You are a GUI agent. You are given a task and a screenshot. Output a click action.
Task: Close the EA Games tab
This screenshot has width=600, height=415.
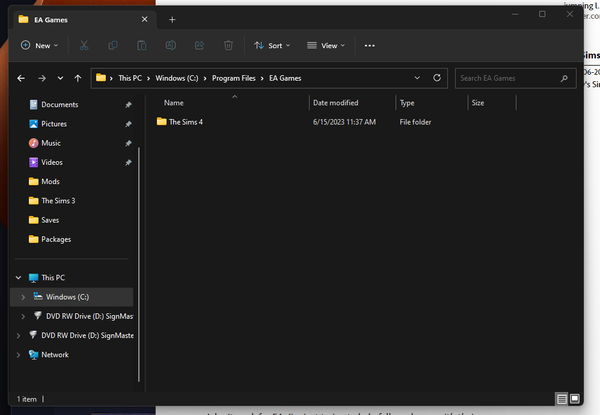145,19
